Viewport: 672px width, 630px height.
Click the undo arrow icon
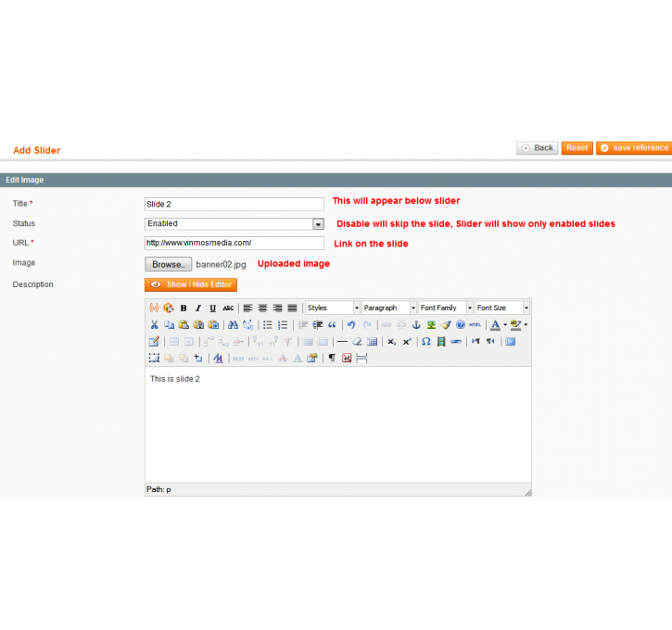tap(351, 324)
